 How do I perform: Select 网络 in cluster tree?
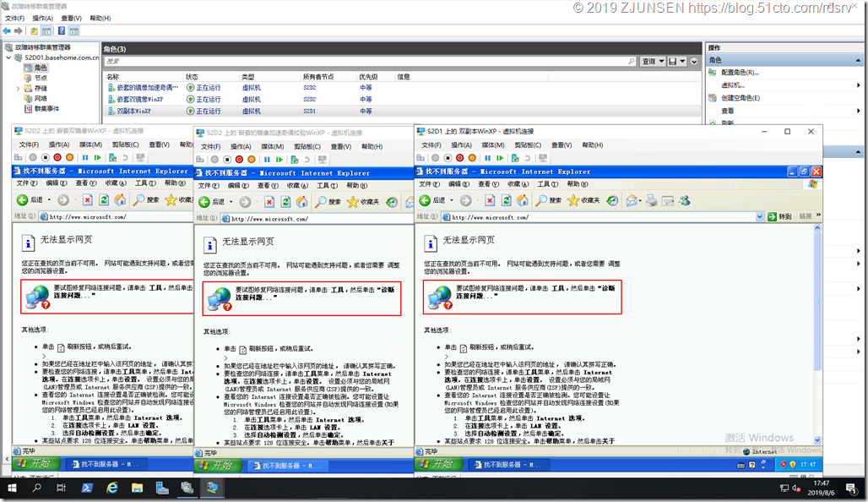(41, 99)
